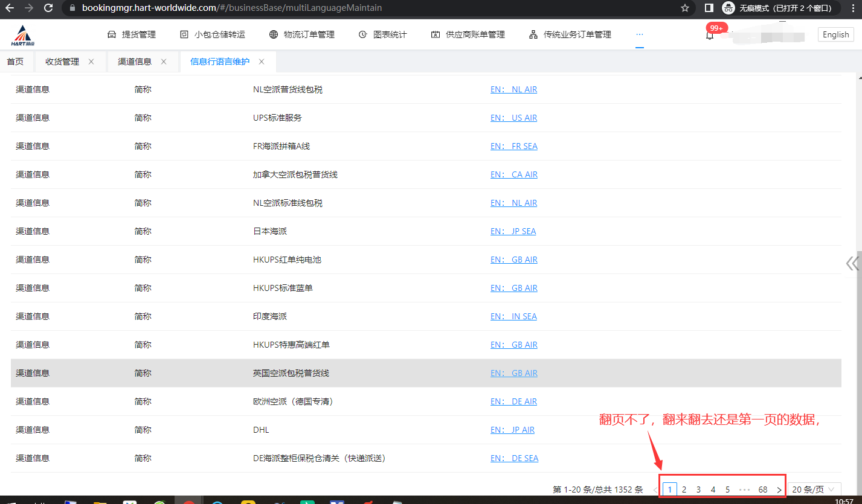Image resolution: width=862 pixels, height=504 pixels.
Task: Open the browser three-dot menu
Action: pos(852,8)
